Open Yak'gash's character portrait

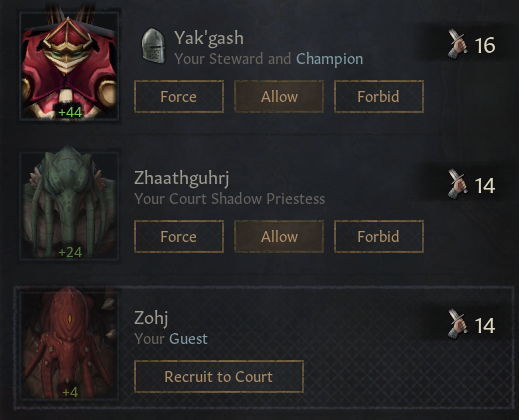tap(69, 66)
